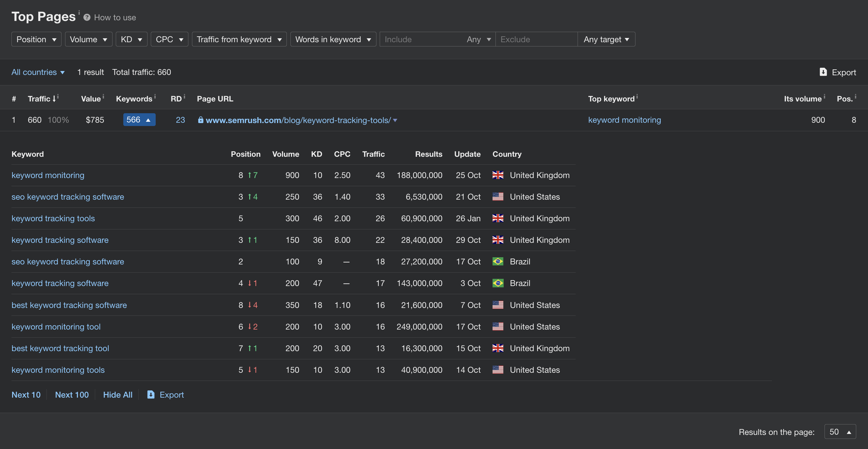Click the UK flag in the 28,400,000 results row
This screenshot has height=449, width=868.
pyautogui.click(x=498, y=240)
